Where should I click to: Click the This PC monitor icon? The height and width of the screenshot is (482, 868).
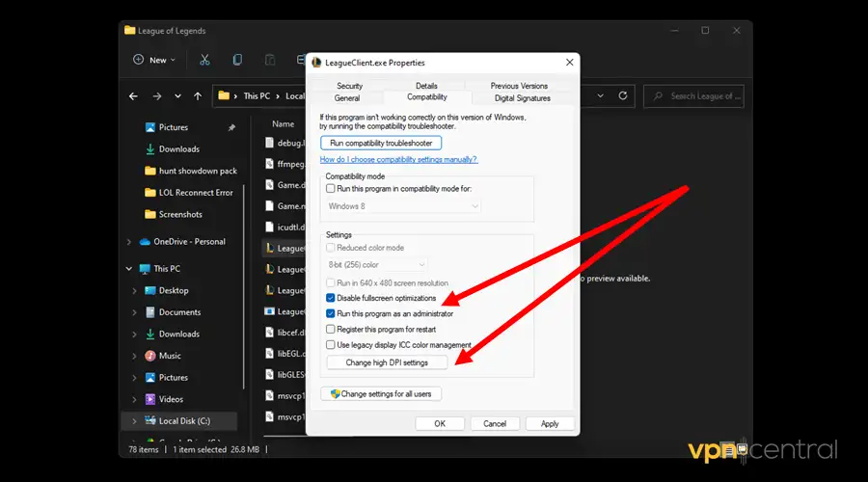coord(145,269)
